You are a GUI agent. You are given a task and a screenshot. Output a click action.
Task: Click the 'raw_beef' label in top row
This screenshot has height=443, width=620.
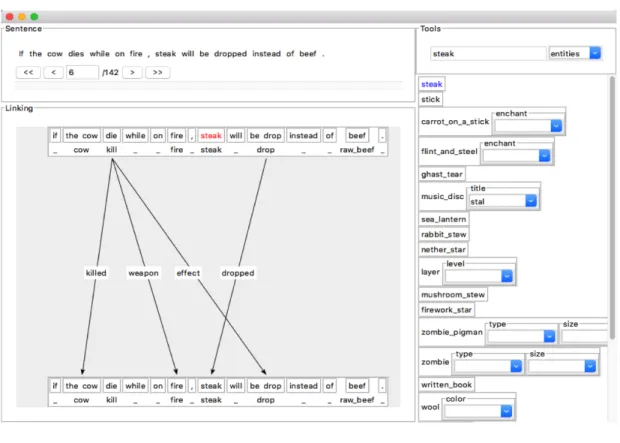pyautogui.click(x=357, y=150)
